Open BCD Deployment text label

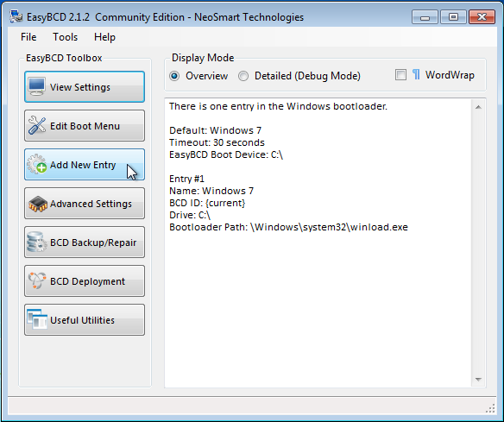(87, 281)
